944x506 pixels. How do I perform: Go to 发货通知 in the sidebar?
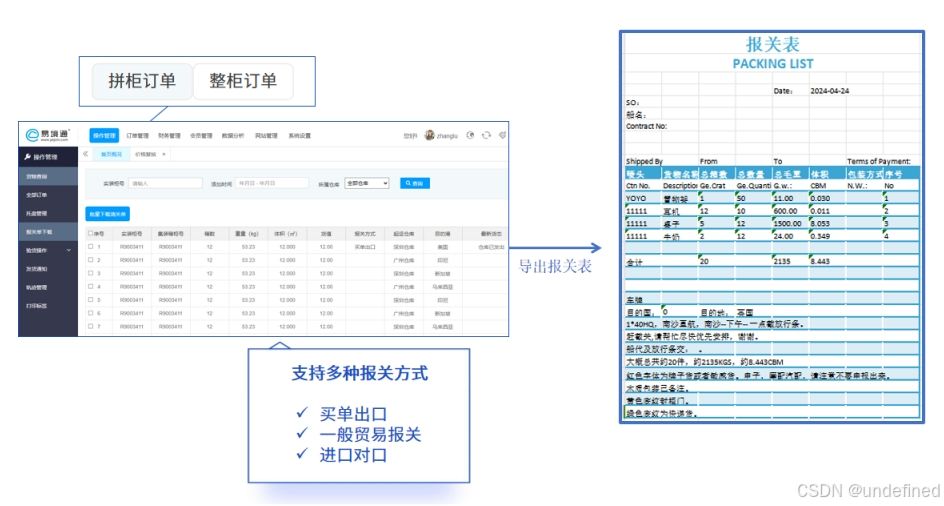[x=48, y=269]
